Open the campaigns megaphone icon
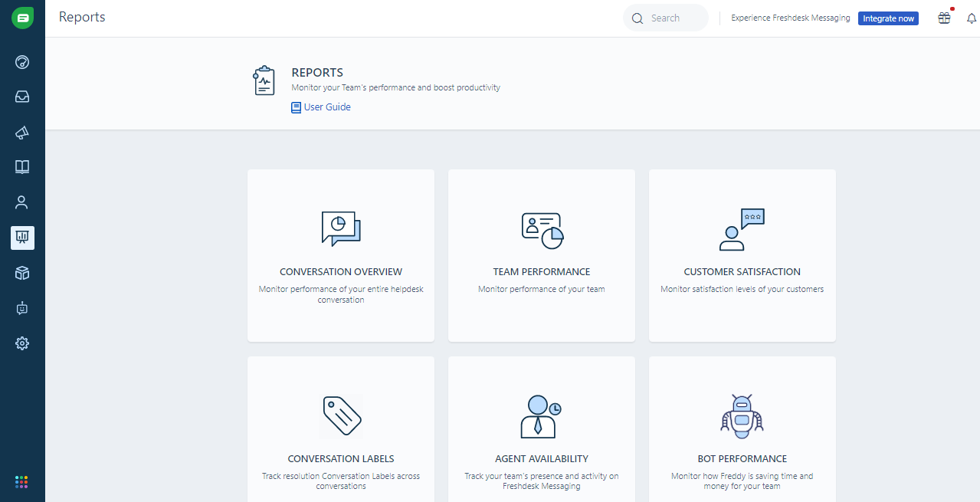The image size is (980, 502). click(x=22, y=133)
